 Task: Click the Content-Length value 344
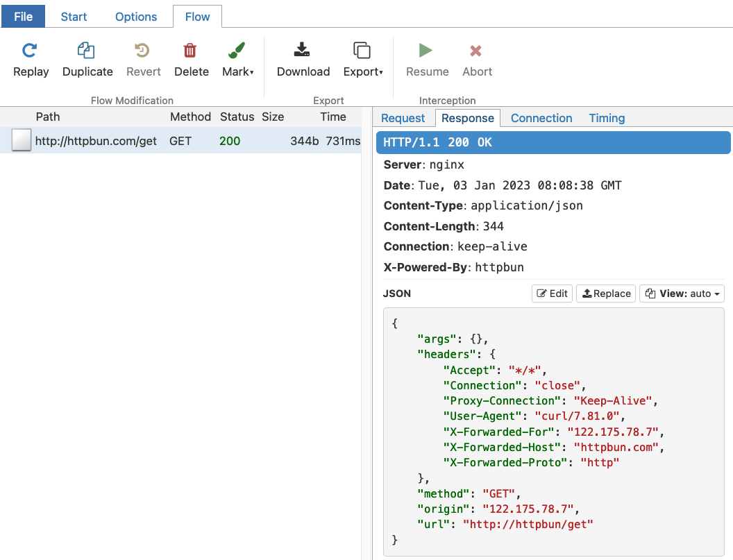(494, 226)
